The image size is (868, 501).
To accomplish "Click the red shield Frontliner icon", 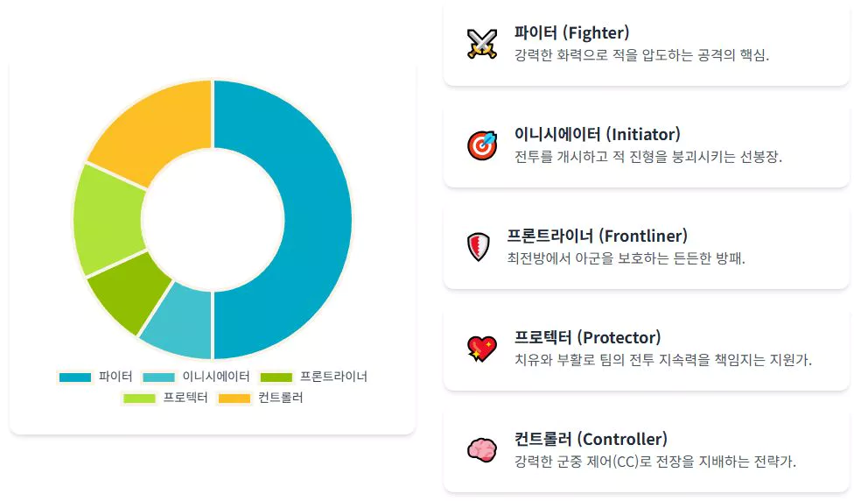I will 478,247.
